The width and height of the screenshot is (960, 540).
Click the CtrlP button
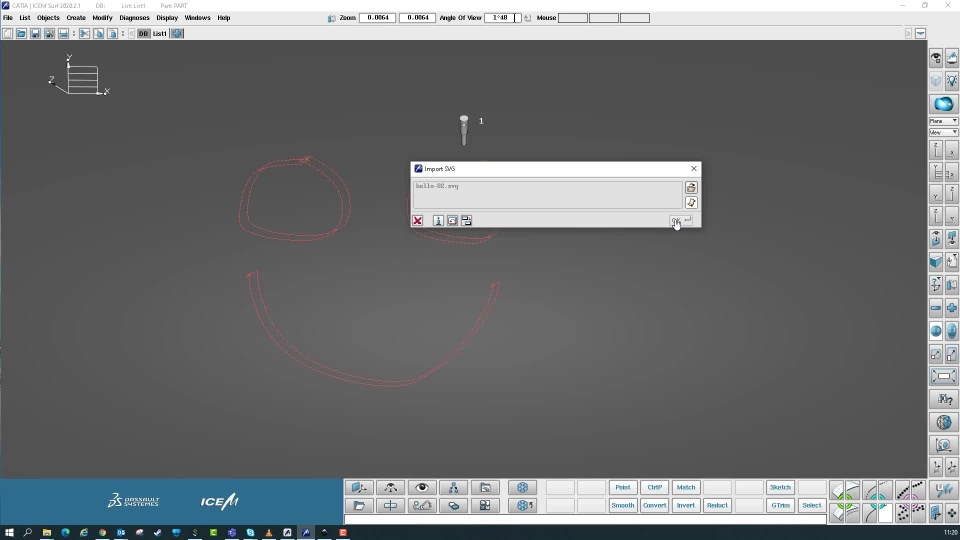pyautogui.click(x=654, y=487)
